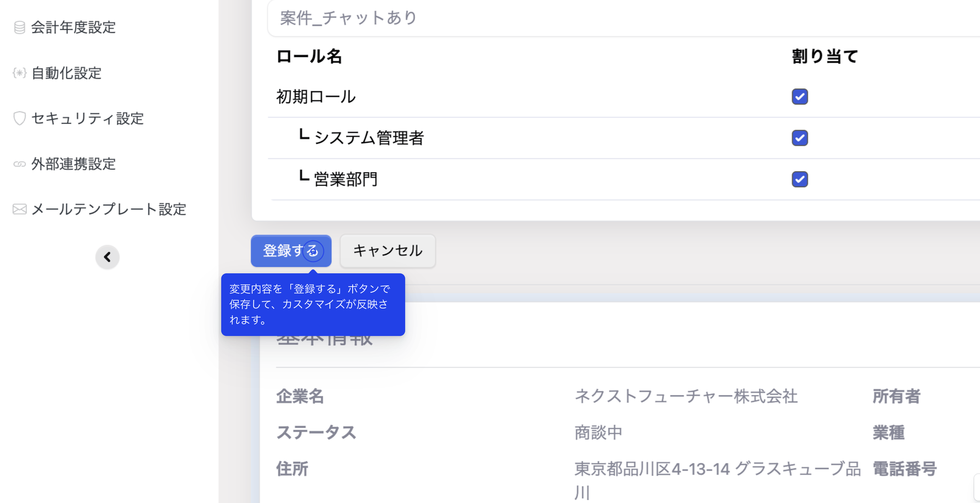The width and height of the screenshot is (980, 503).
Task: Click the 自動化設定 braces icon
Action: pyautogui.click(x=19, y=73)
